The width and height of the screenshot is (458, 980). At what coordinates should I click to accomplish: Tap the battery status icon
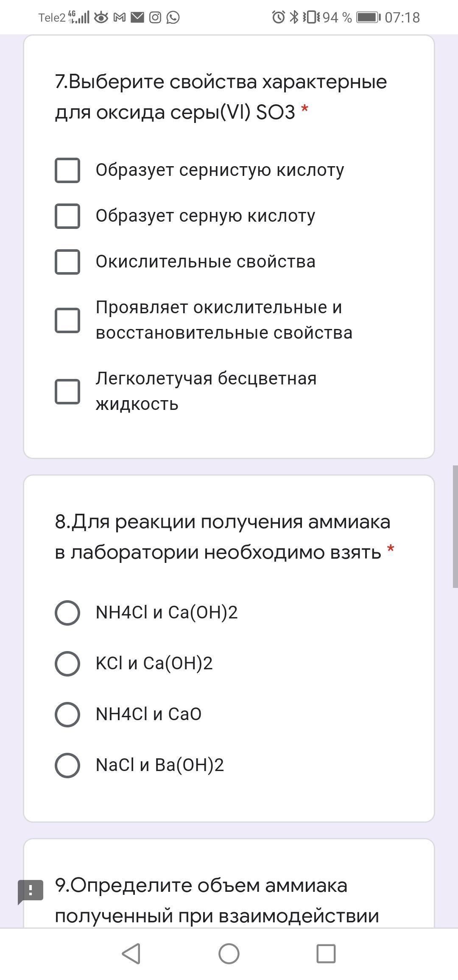click(x=368, y=17)
